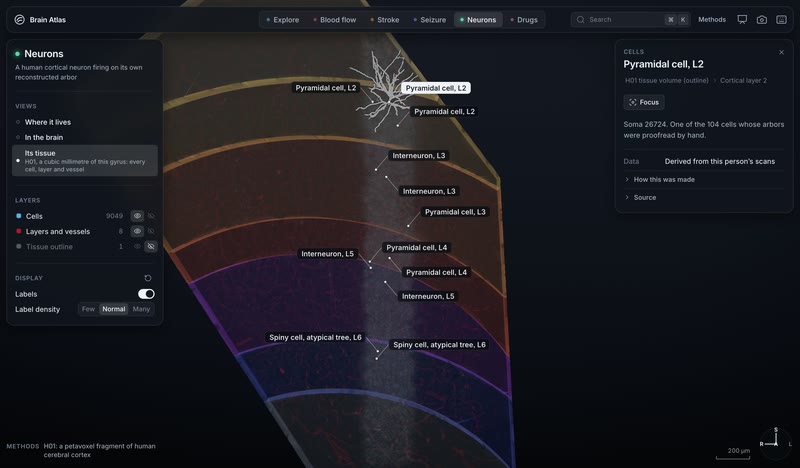The image size is (800, 468).
Task: Show Tissue outline with eye icon
Action: (x=137, y=247)
